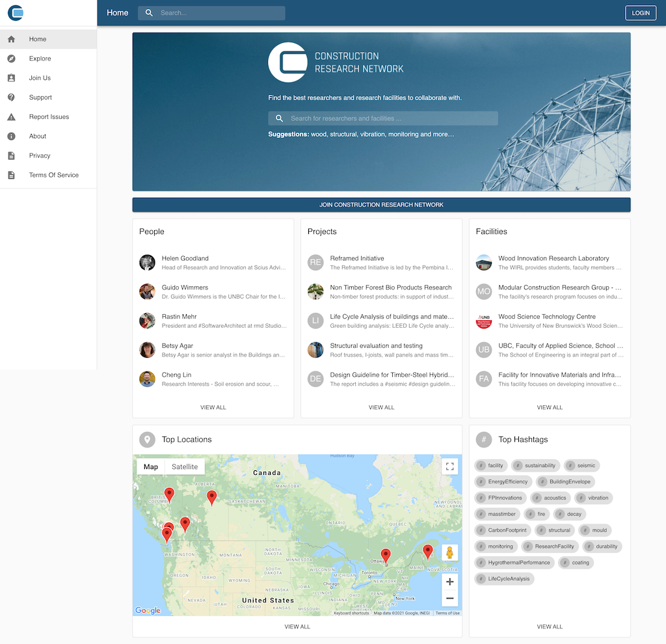Image resolution: width=666 pixels, height=644 pixels.
Task: Click Join Construction Research Network button
Action: click(x=381, y=205)
